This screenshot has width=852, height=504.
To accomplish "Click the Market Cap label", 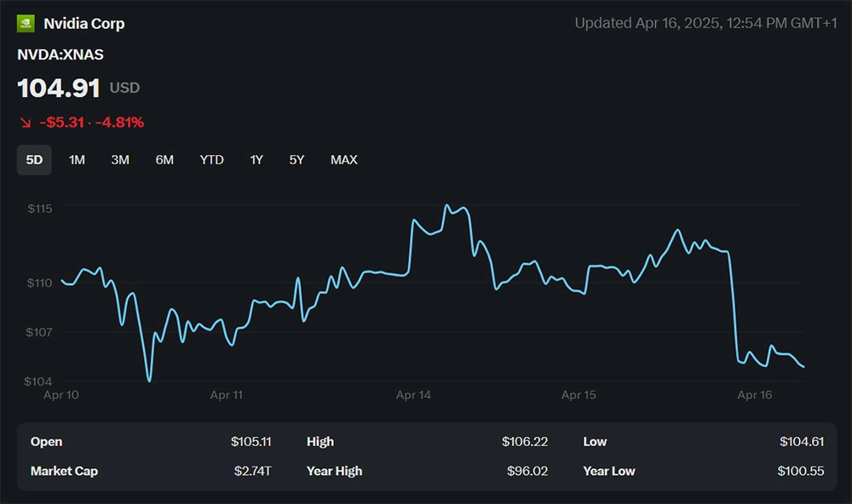I will (x=64, y=471).
